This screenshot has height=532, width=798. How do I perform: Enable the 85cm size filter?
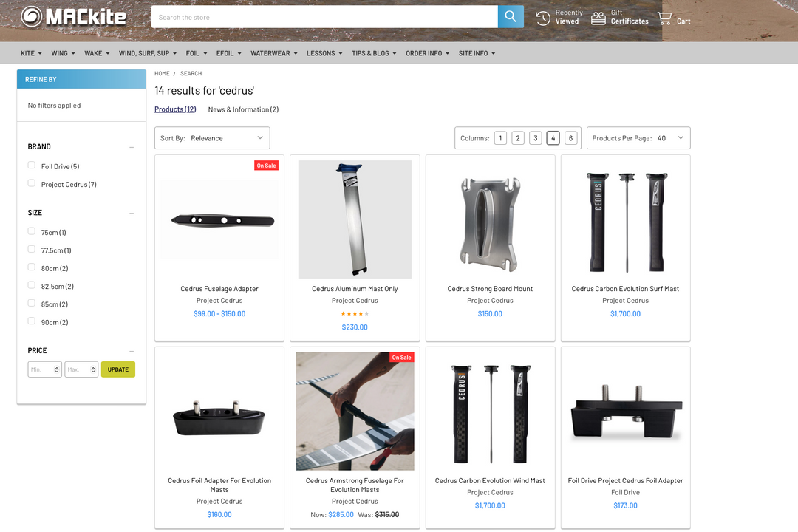click(x=32, y=304)
